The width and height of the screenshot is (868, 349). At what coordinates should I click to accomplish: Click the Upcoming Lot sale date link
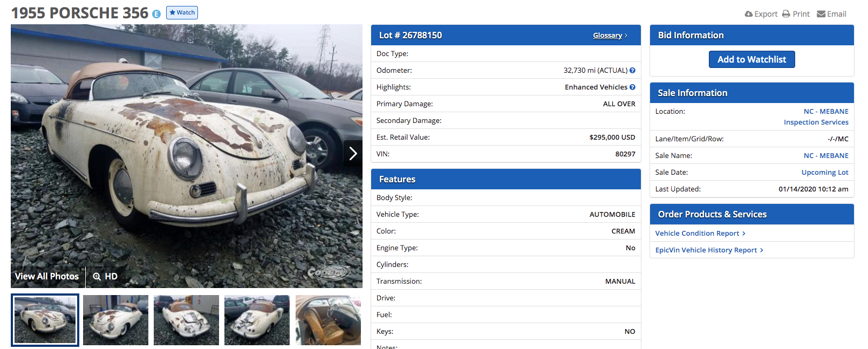click(825, 172)
